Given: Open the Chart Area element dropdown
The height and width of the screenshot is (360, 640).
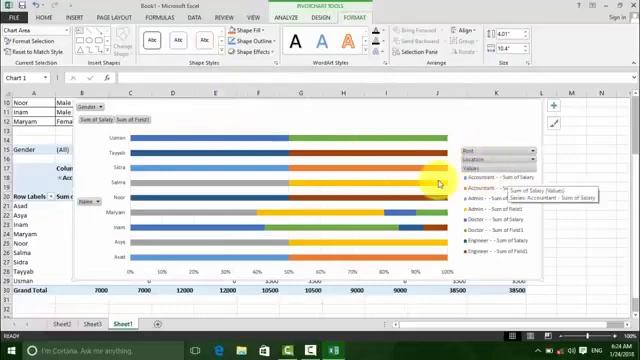Looking at the screenshot, I should pyautogui.click(x=67, y=30).
